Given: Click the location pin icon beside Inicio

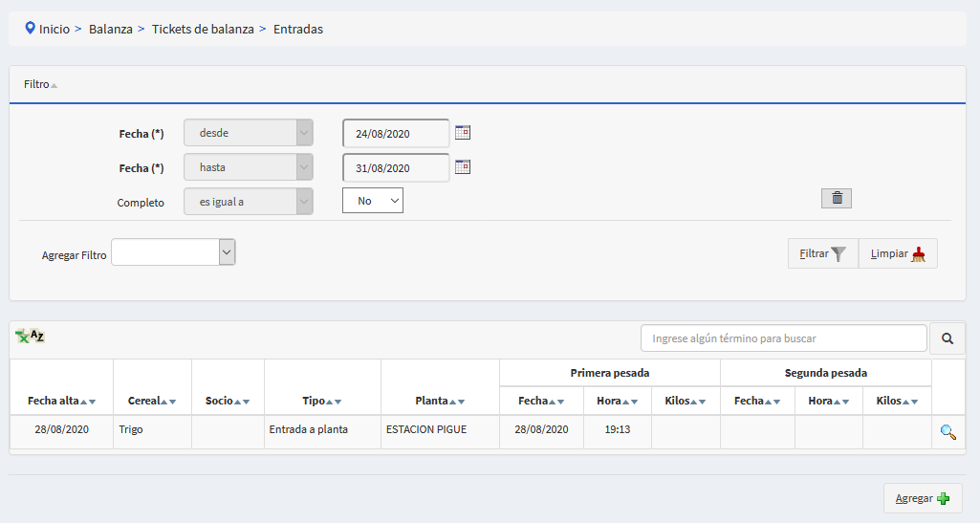Looking at the screenshot, I should coord(31,29).
